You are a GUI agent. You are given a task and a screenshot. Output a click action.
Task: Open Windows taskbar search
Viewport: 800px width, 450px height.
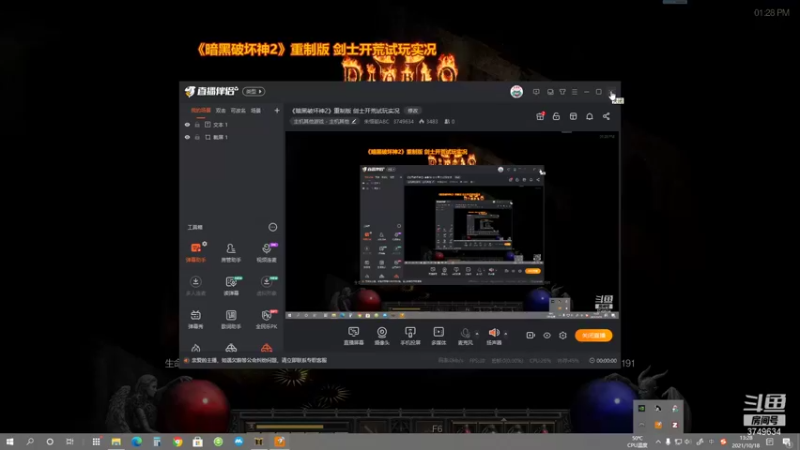(30, 442)
